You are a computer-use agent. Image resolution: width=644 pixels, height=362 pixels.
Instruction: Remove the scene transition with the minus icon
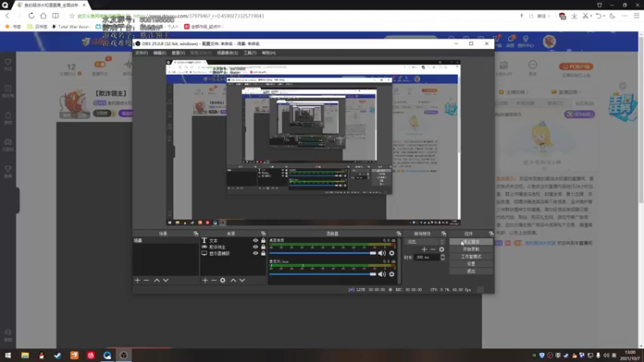click(x=433, y=249)
